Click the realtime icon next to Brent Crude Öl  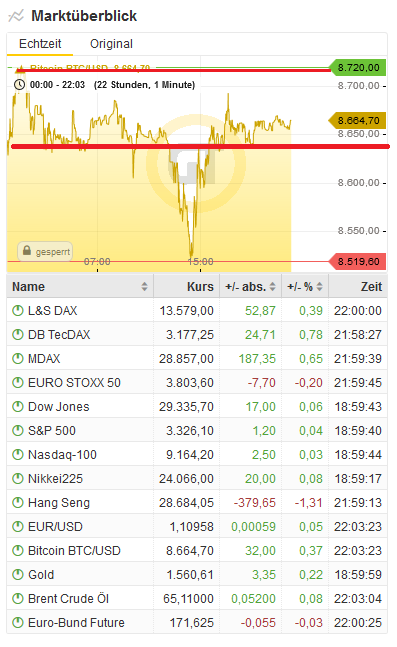(x=18, y=598)
